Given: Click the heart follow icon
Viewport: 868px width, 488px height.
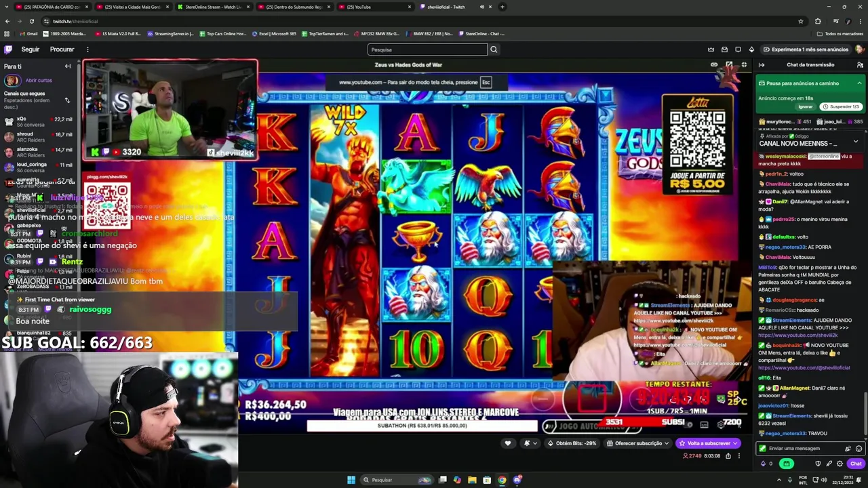Looking at the screenshot, I should pyautogui.click(x=508, y=443).
